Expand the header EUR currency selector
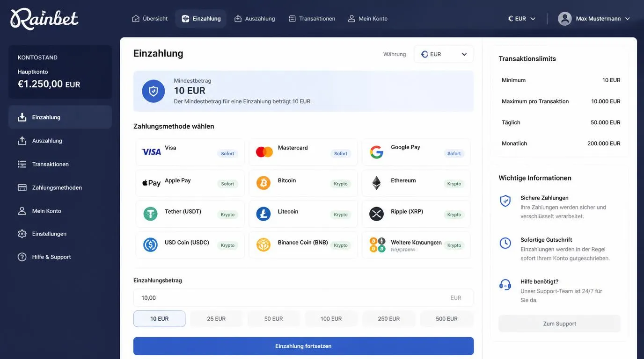The height and width of the screenshot is (359, 644). [x=522, y=19]
